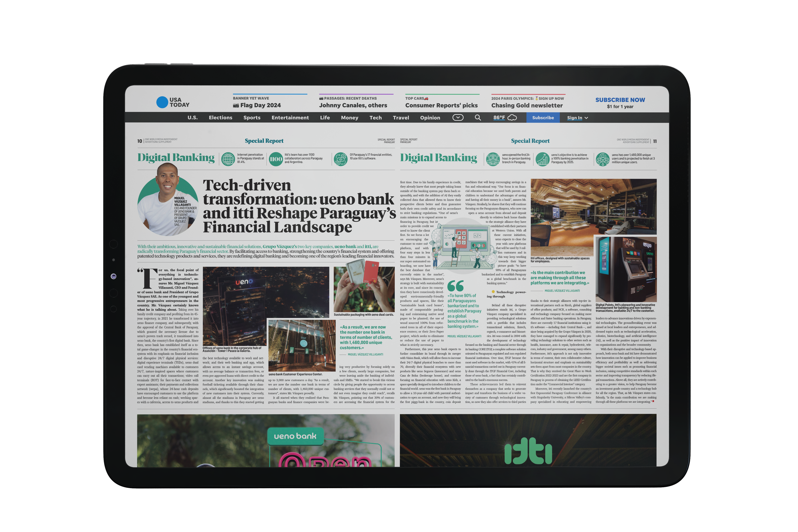Open the Travel section
The height and width of the screenshot is (532, 798).
click(401, 117)
